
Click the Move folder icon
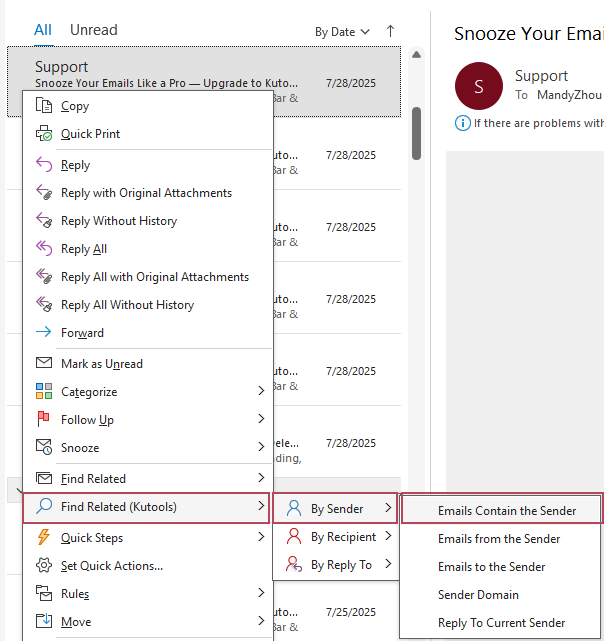(44, 621)
